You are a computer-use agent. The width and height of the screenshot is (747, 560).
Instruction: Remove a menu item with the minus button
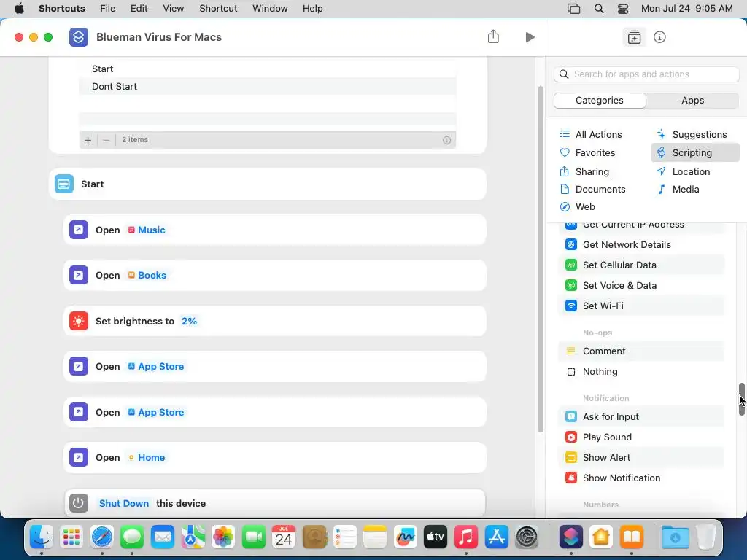[107, 140]
